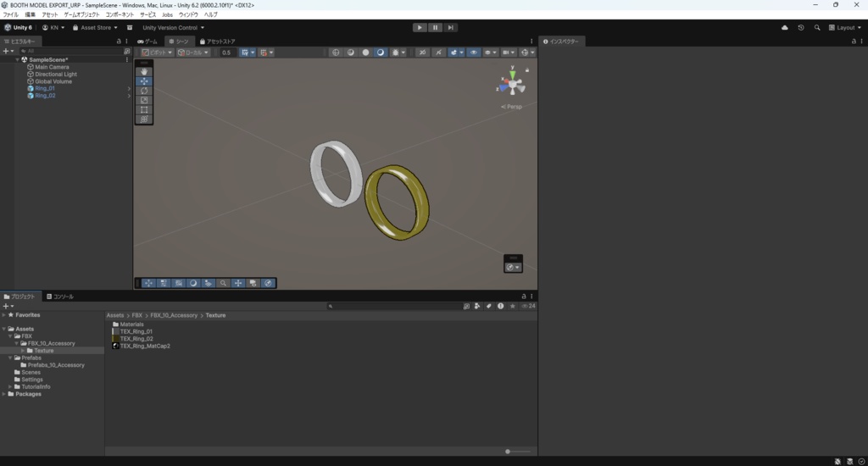Click the cloud services icon
Image resolution: width=868 pixels, height=466 pixels.
784,28
